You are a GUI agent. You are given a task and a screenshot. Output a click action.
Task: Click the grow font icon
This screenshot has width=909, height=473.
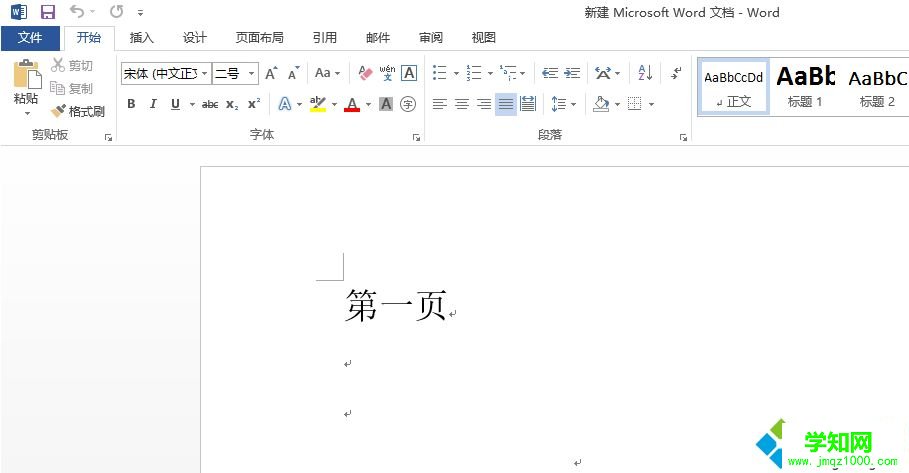(271, 73)
